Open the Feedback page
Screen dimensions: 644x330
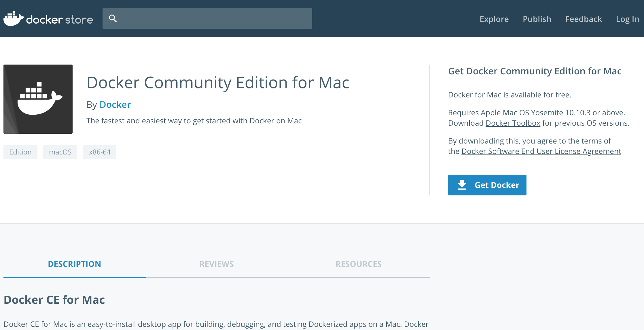pyautogui.click(x=584, y=19)
